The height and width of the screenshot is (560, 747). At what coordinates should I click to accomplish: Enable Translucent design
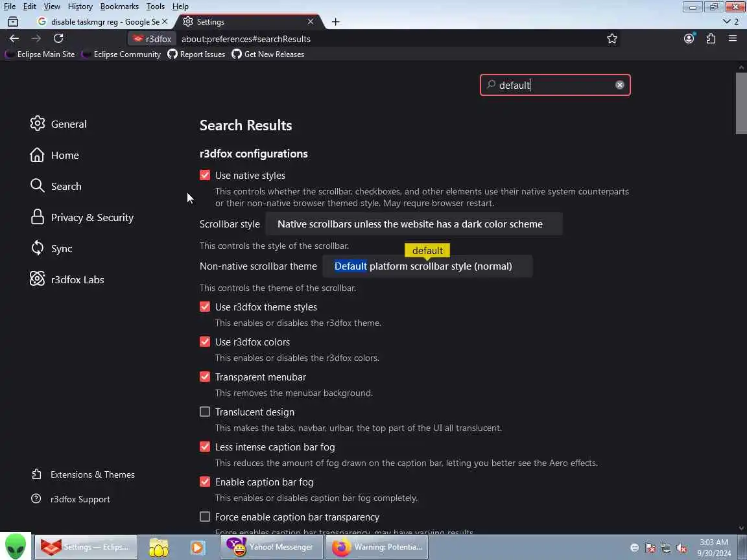205,412
